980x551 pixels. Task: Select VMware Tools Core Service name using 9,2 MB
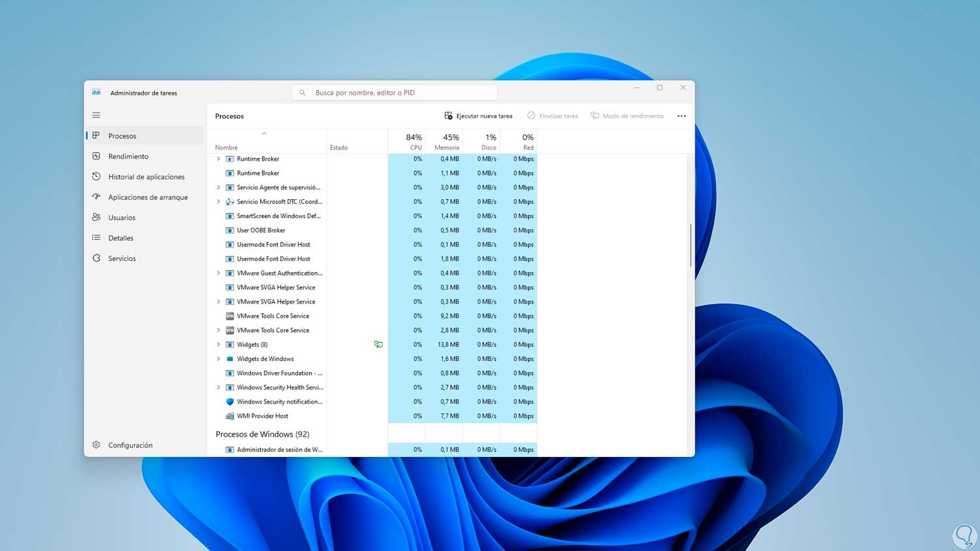(x=273, y=316)
